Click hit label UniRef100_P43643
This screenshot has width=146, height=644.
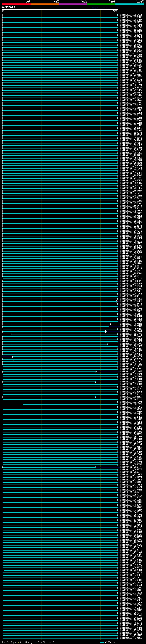click(x=131, y=138)
